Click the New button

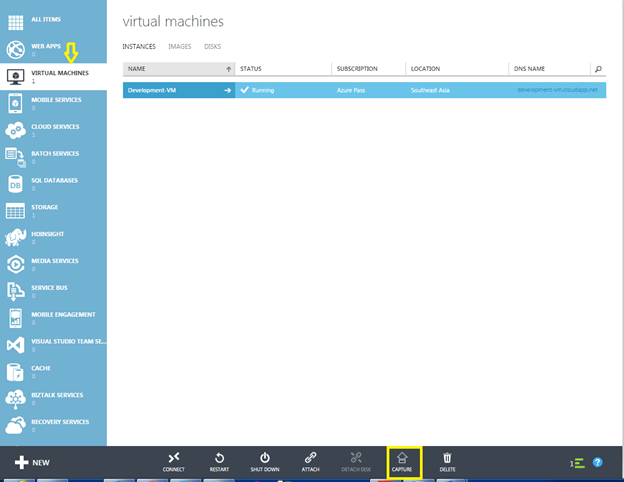[x=32, y=462]
